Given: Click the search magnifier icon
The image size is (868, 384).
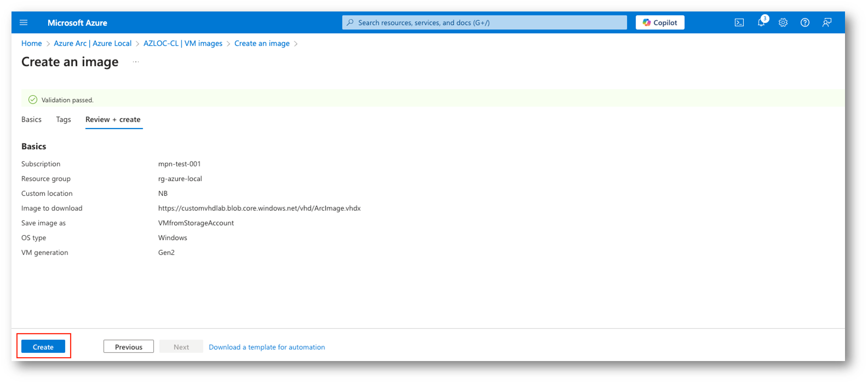Looking at the screenshot, I should click(x=350, y=22).
